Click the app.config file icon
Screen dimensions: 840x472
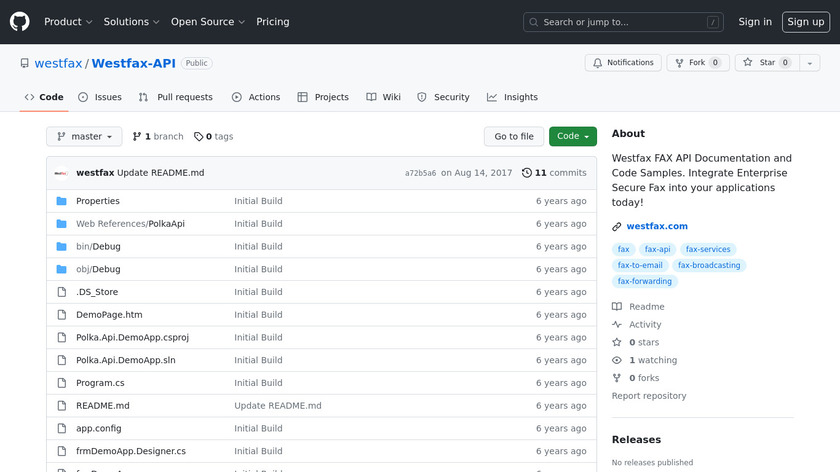coord(62,429)
